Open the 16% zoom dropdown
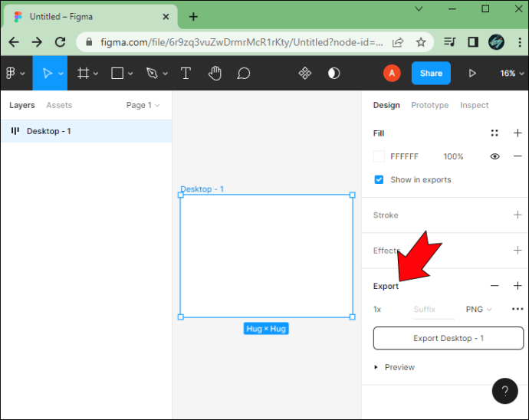Viewport: 529px width, 420px height. coord(512,74)
